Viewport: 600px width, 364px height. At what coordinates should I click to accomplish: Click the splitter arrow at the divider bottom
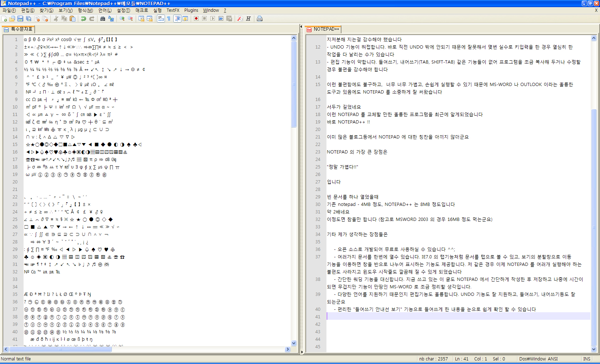(301, 352)
